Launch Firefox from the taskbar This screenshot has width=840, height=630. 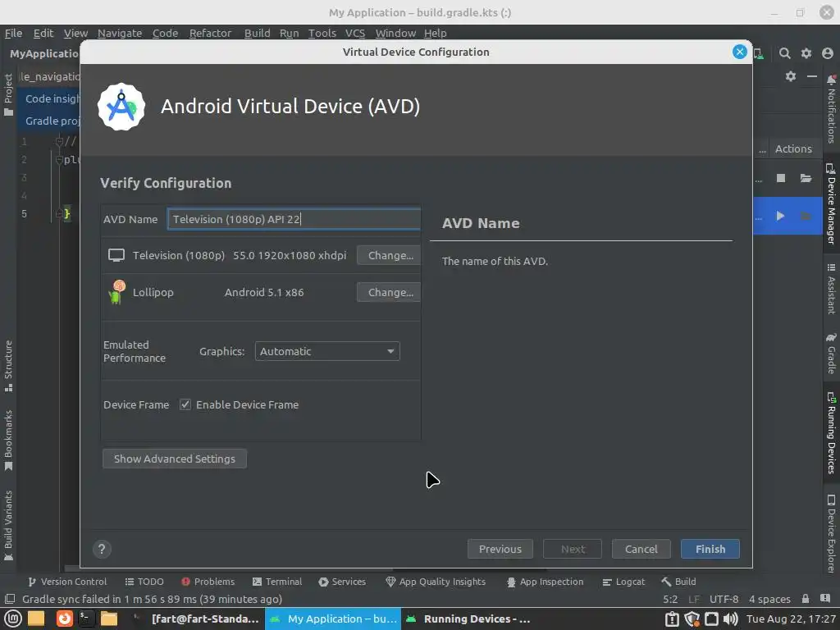tap(64, 619)
